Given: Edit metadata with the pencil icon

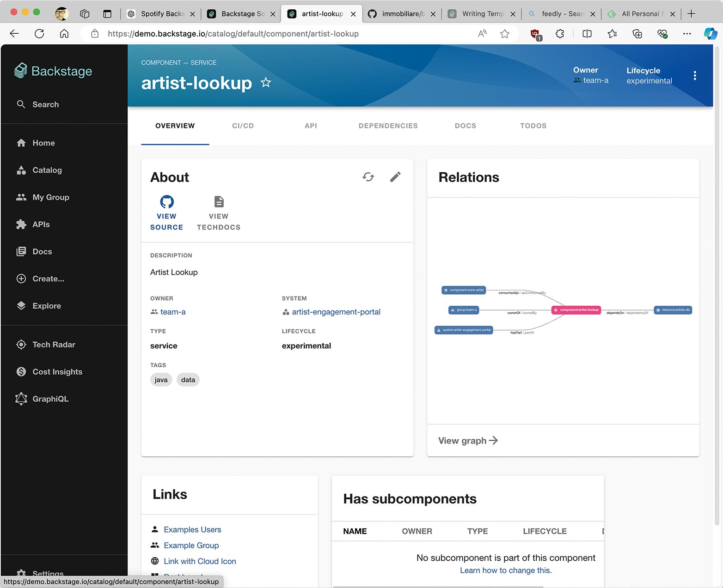Looking at the screenshot, I should click(x=395, y=177).
